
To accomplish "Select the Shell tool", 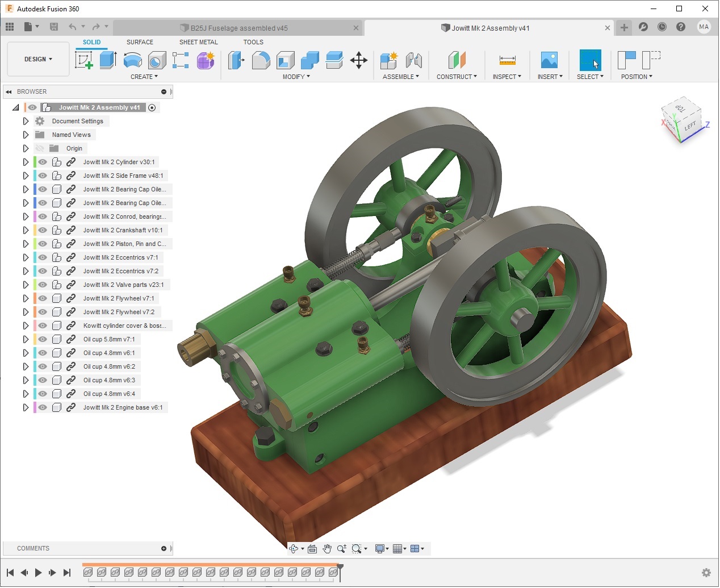I will click(x=286, y=60).
